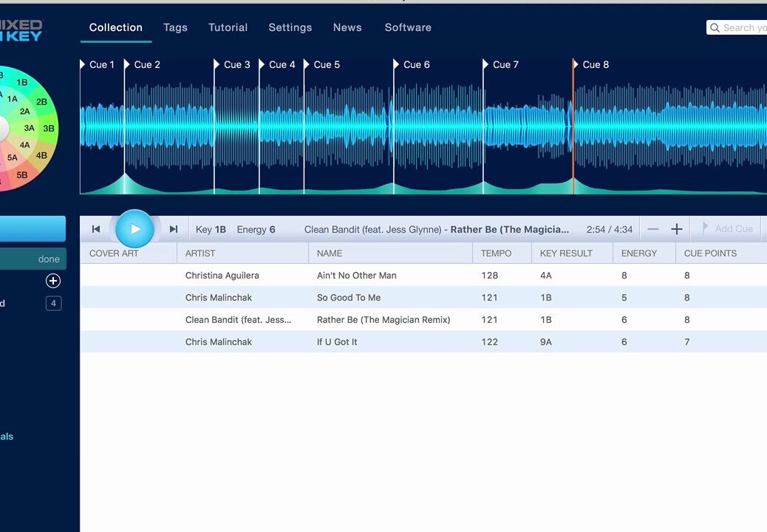This screenshot has height=532, width=767.
Task: Click Energy 6 in player bar
Action: (x=256, y=229)
